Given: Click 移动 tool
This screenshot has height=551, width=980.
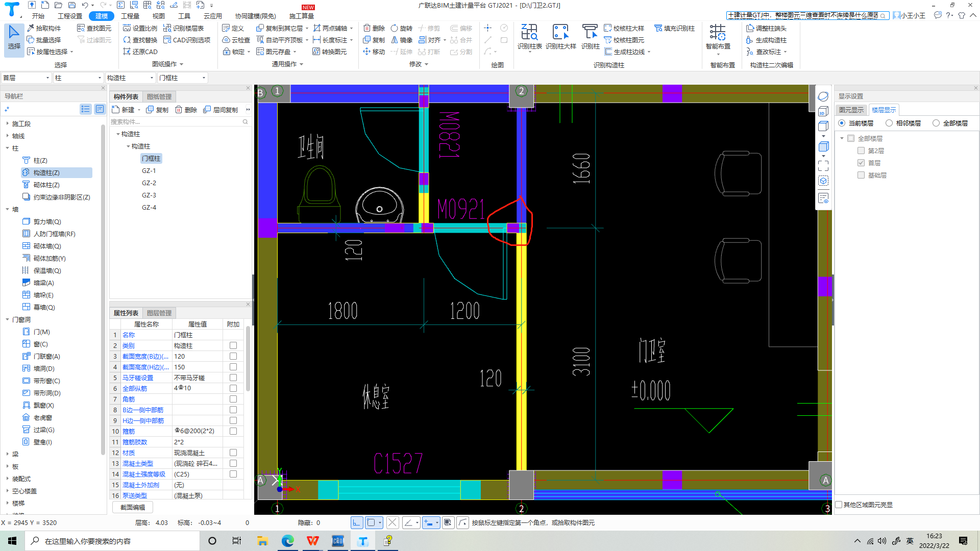Looking at the screenshot, I should pos(374,52).
